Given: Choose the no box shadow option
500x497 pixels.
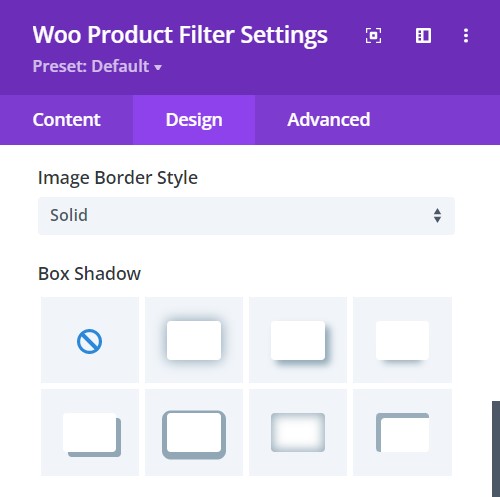Looking at the screenshot, I should pyautogui.click(x=90, y=340).
